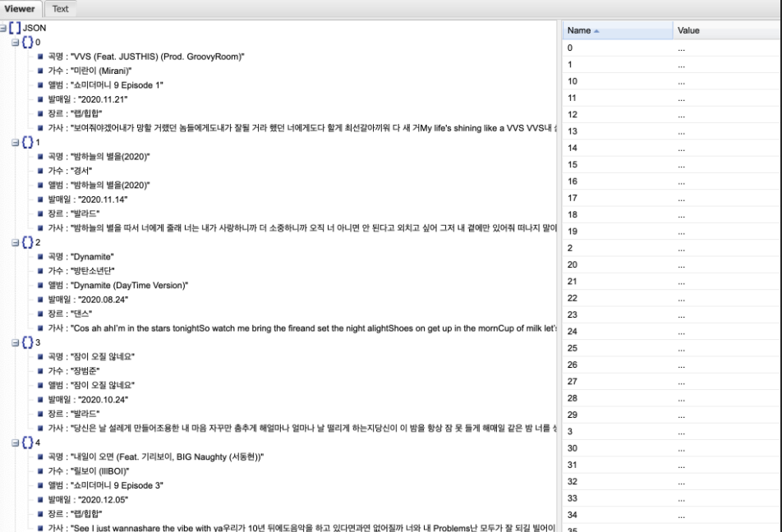Select the "밤하늘의 별을(2020)" 곡명 row
Screen dimensions: 782x532
(x=99, y=157)
